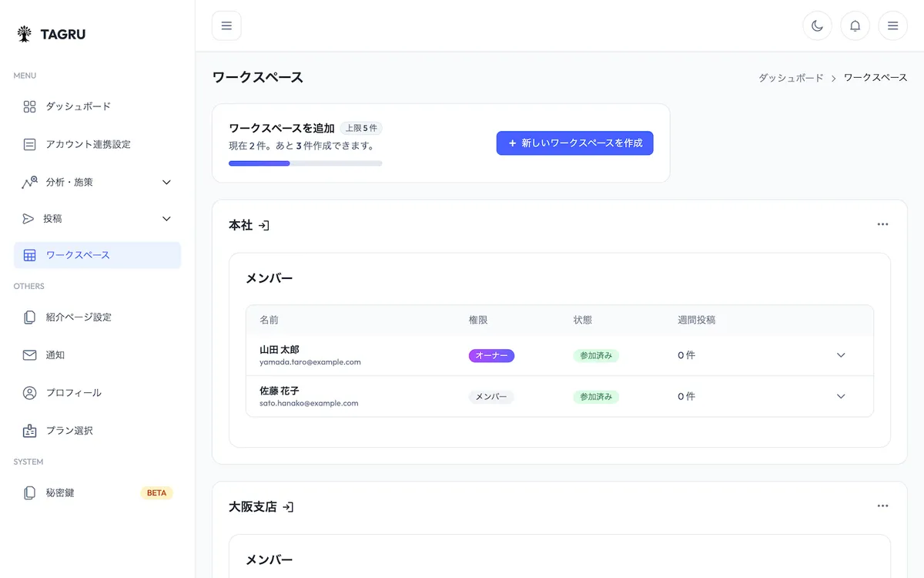Expand 山田 太郎's member row details
The image size is (924, 578).
click(x=841, y=355)
